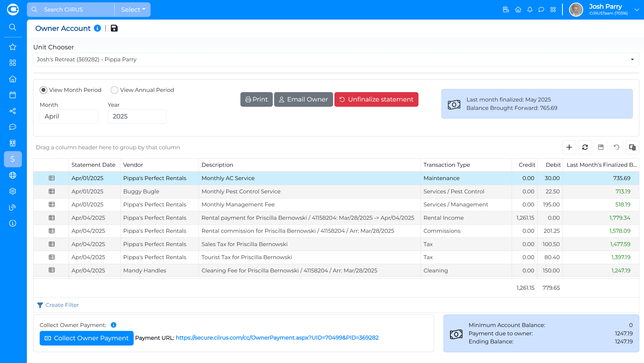644x363 pixels.
Task: Click the notification bell icon in the top bar
Action: point(530,10)
